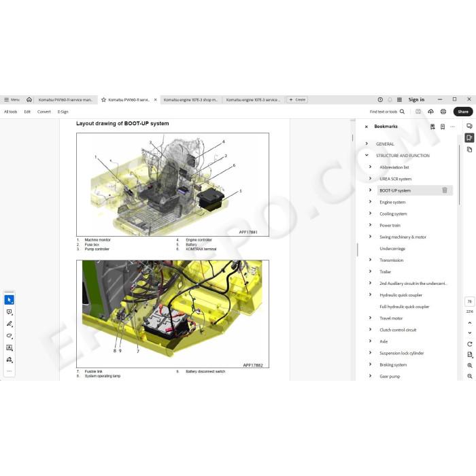Open the Transmission bookmark
Screen dimensions: 476x476
(x=391, y=260)
